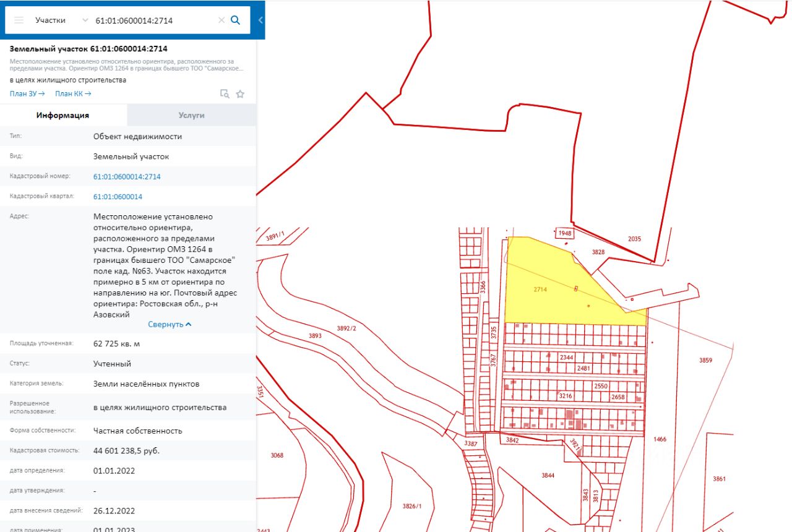Click the status value Учтенный

[112, 364]
